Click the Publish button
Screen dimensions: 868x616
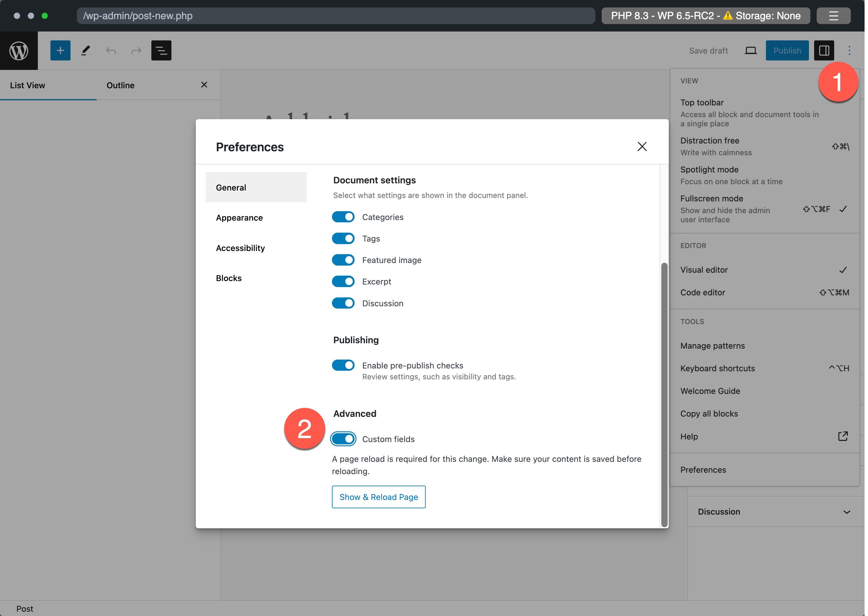[787, 50]
